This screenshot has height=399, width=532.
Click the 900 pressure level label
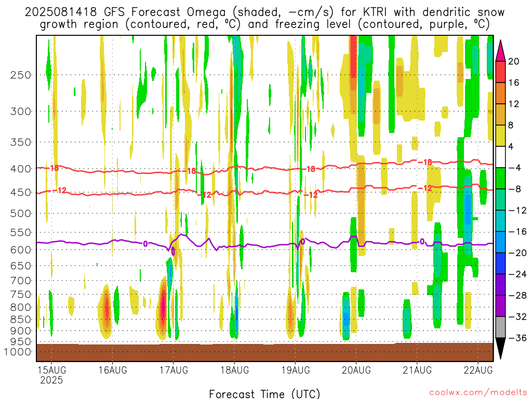click(x=21, y=331)
